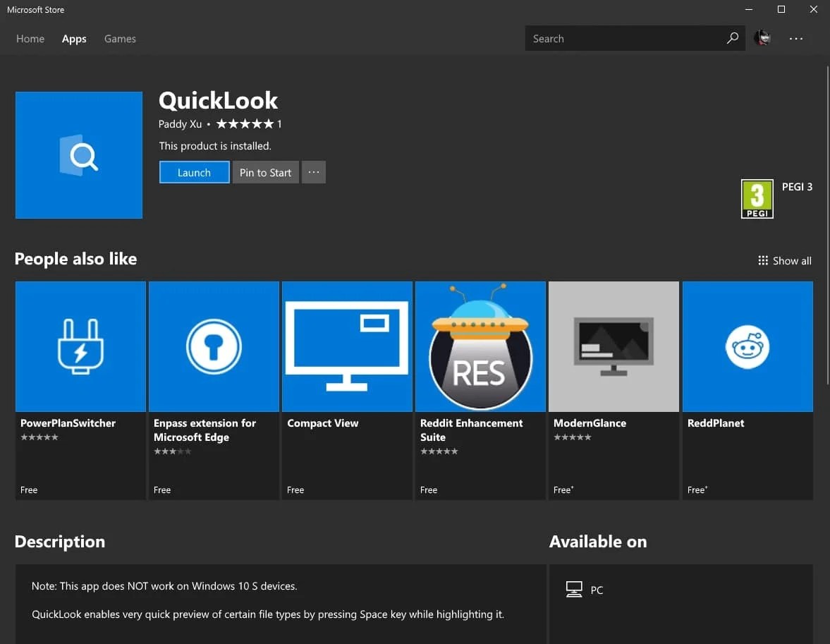Launch the QuickLook app
The image size is (830, 644).
coord(194,172)
